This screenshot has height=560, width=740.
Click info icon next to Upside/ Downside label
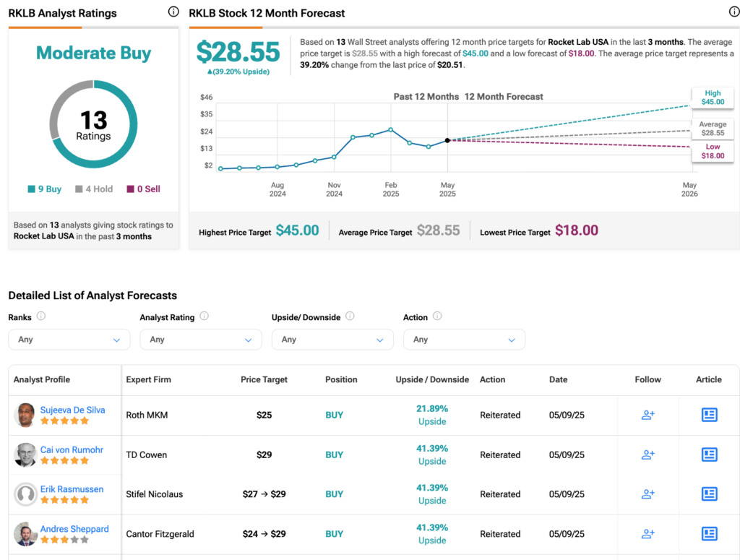pyautogui.click(x=350, y=316)
